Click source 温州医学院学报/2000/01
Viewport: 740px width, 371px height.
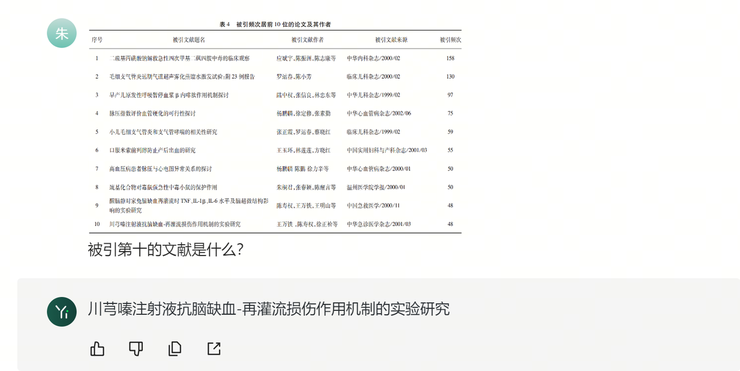376,187
